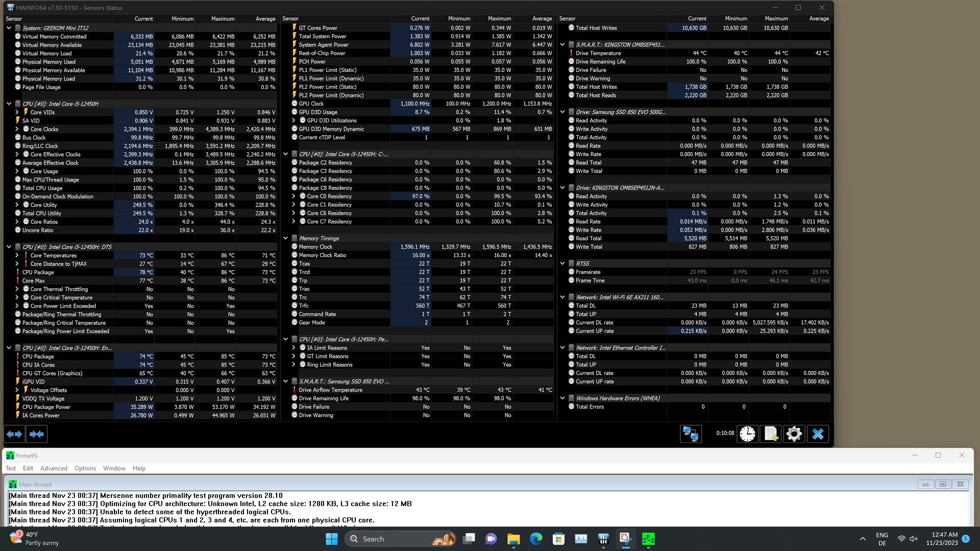
Task: Reset the elapsed timer clock icon
Action: pos(747,434)
